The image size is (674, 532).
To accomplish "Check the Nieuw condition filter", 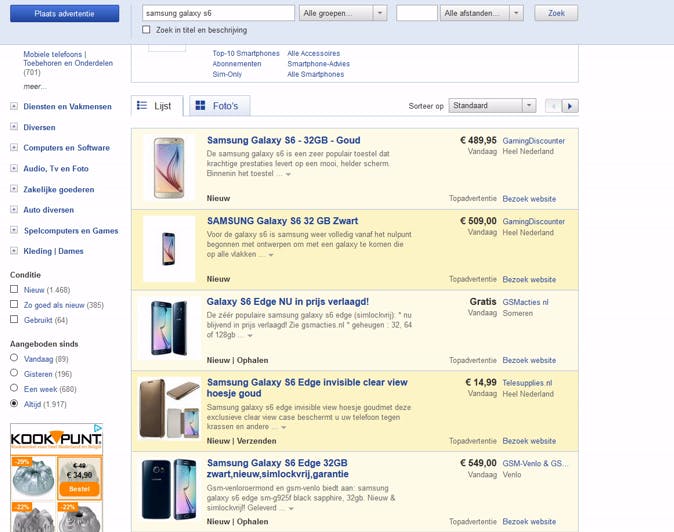I will 14,289.
